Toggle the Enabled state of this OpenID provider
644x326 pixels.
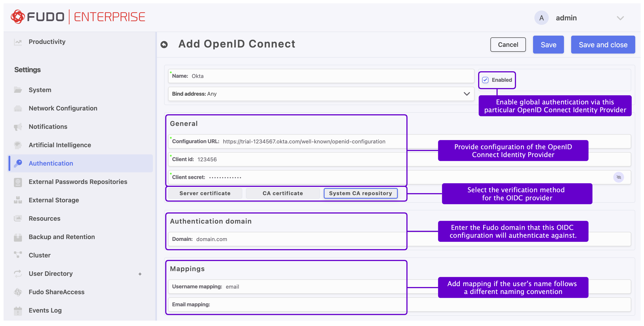[485, 80]
